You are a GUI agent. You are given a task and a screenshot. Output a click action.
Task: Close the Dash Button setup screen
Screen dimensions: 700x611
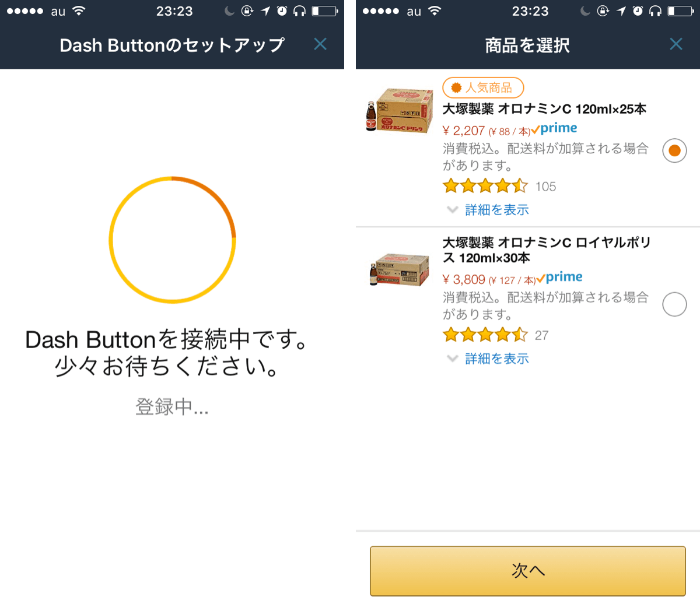point(320,44)
